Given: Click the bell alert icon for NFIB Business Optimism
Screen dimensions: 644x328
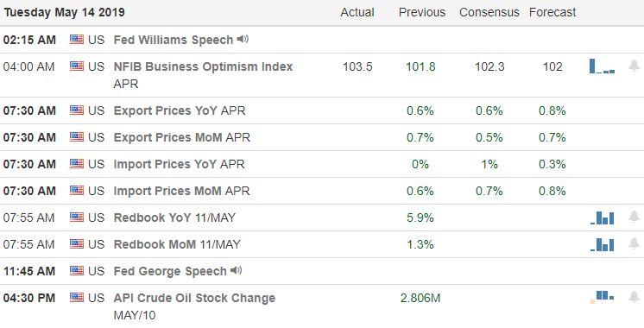Looking at the screenshot, I should [634, 66].
